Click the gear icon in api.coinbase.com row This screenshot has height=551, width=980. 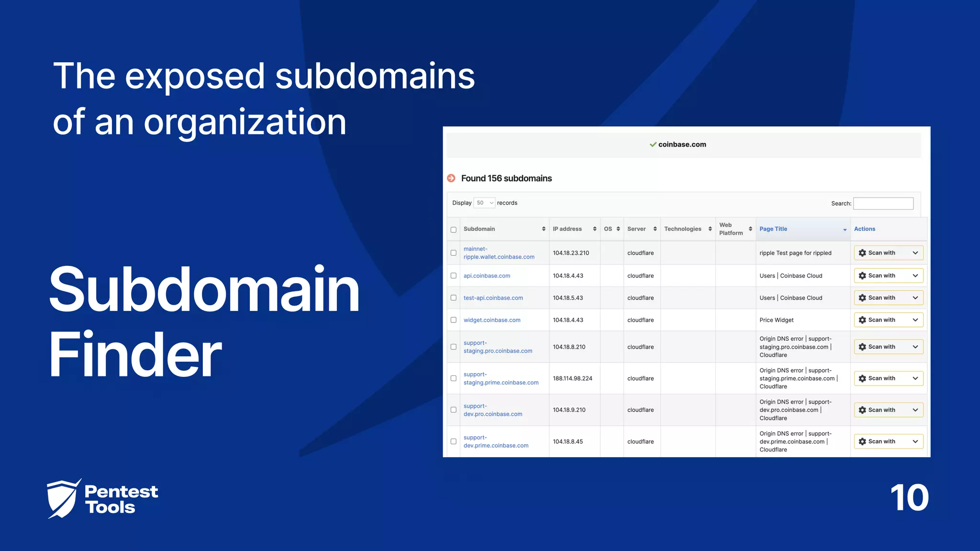point(862,275)
